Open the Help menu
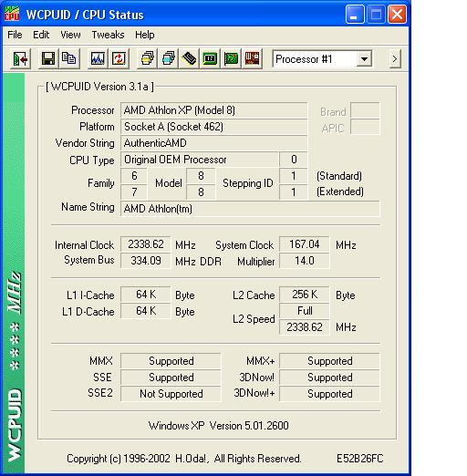467x476 pixels. click(145, 35)
